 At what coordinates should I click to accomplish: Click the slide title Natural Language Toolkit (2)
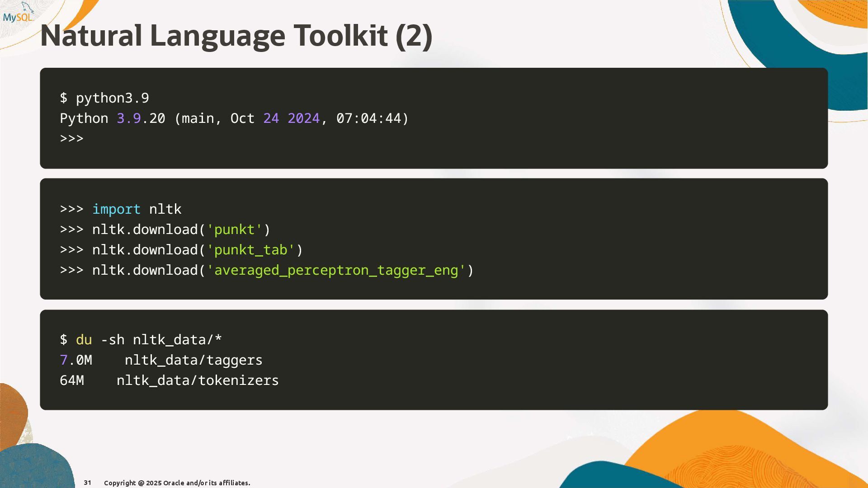pos(236,36)
